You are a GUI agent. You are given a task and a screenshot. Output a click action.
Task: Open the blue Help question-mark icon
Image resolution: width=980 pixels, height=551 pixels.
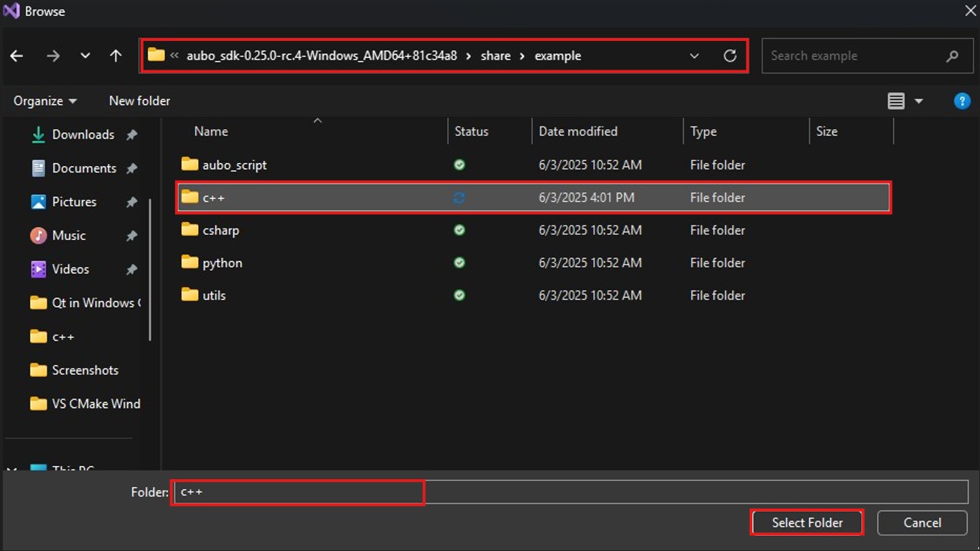click(962, 101)
